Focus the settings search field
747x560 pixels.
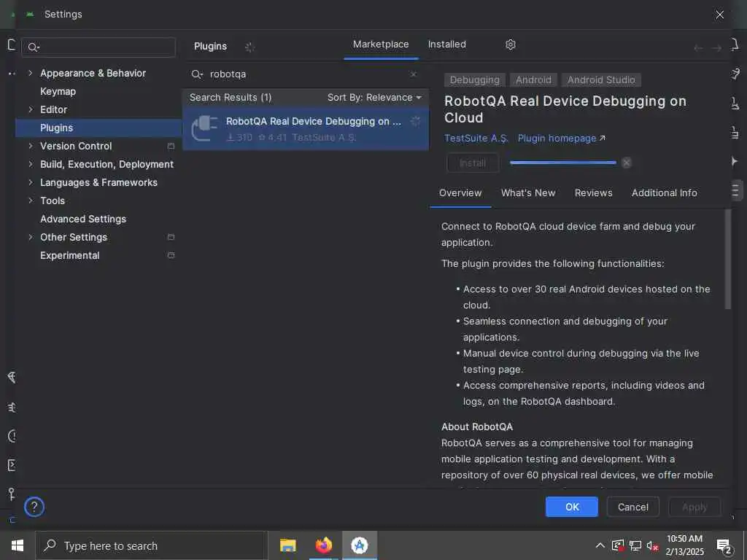coord(98,47)
